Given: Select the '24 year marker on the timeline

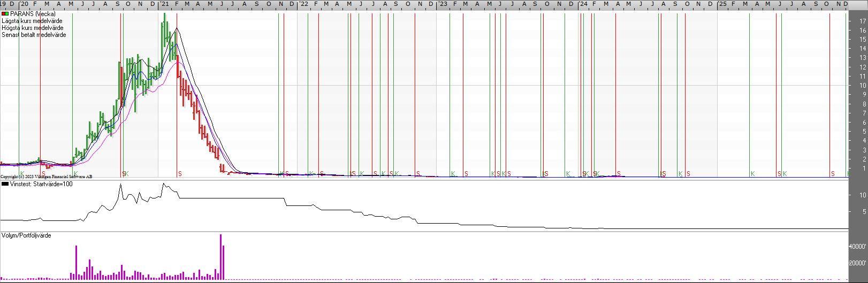Looking at the screenshot, I should coord(583,4).
